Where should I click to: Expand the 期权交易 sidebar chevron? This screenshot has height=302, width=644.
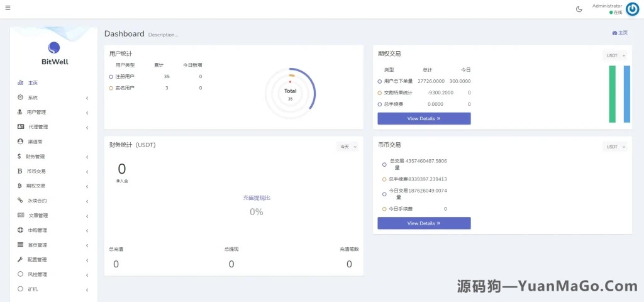(x=87, y=186)
